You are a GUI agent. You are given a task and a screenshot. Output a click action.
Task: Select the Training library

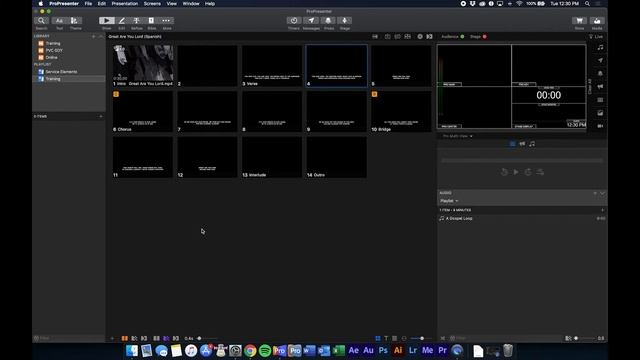click(69, 43)
